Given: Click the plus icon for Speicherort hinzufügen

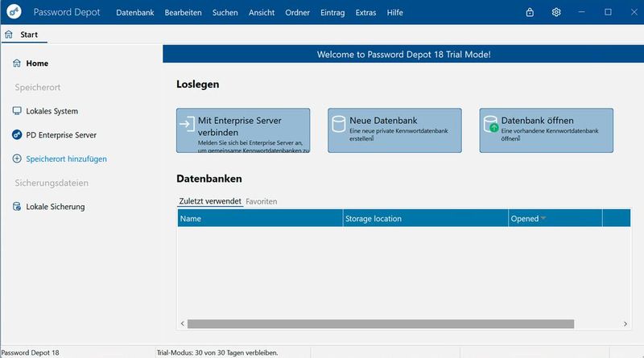Looking at the screenshot, I should pos(17,158).
